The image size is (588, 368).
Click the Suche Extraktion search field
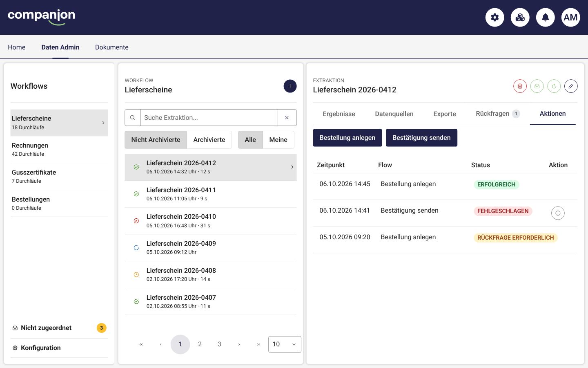[209, 118]
